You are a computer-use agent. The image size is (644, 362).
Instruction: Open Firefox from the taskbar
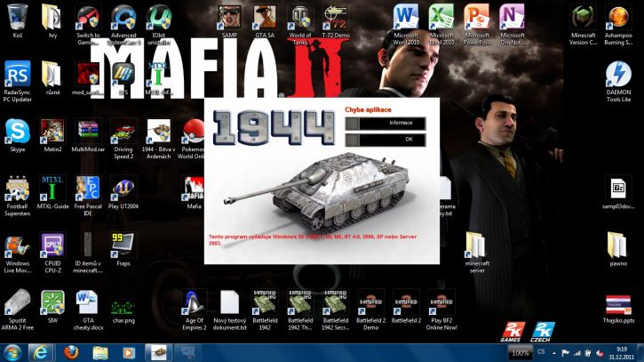[71, 352]
